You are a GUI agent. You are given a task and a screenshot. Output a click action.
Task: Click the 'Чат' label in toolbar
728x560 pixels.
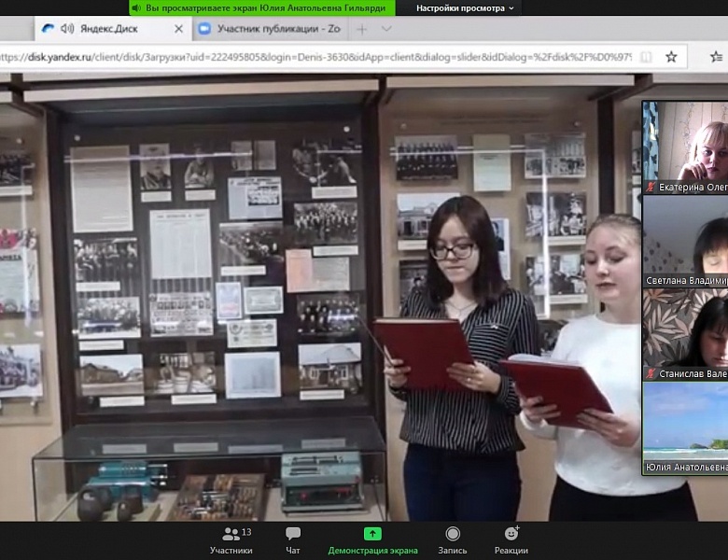pyautogui.click(x=293, y=551)
